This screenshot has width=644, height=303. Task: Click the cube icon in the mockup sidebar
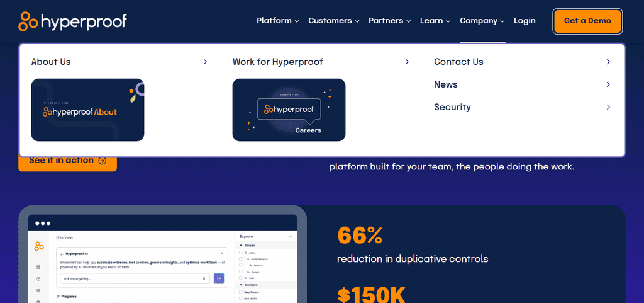click(x=38, y=278)
